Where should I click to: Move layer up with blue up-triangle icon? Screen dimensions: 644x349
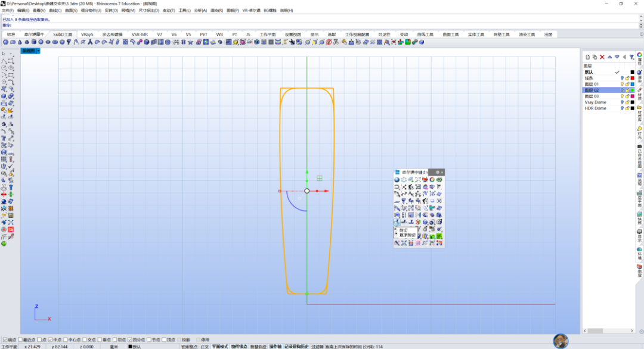coord(609,57)
